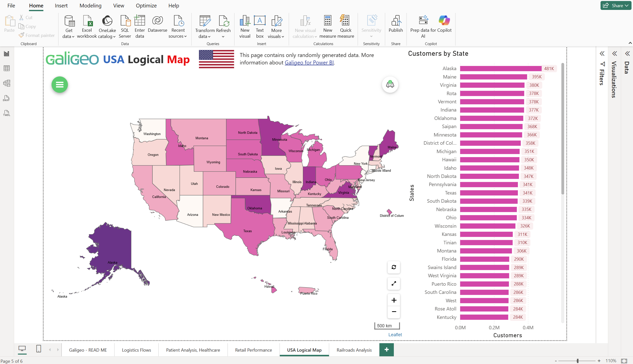633x364 pixels.
Task: Open the DAX query view
Action: 6,98
